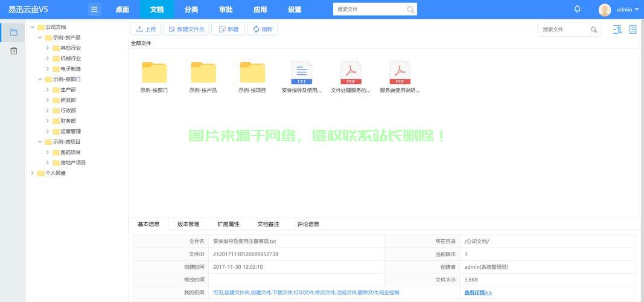Switch to the 版本管理 tab
Screen dimensions: 644x302
click(188, 224)
